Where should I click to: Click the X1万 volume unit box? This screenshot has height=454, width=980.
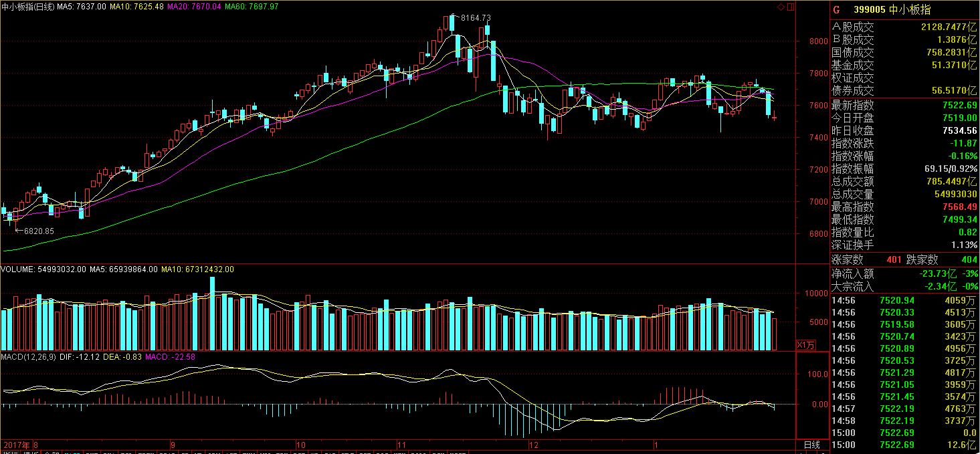(x=805, y=345)
